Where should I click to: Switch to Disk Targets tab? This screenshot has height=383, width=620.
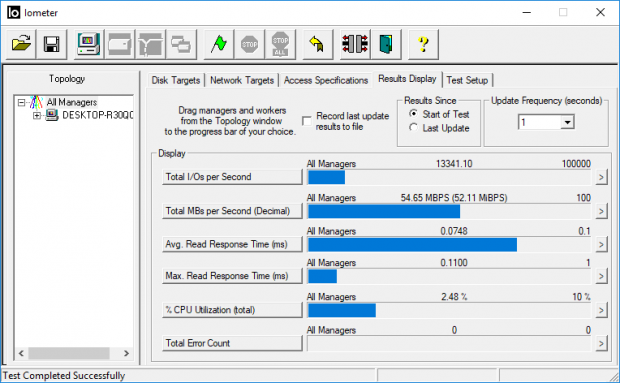point(176,80)
